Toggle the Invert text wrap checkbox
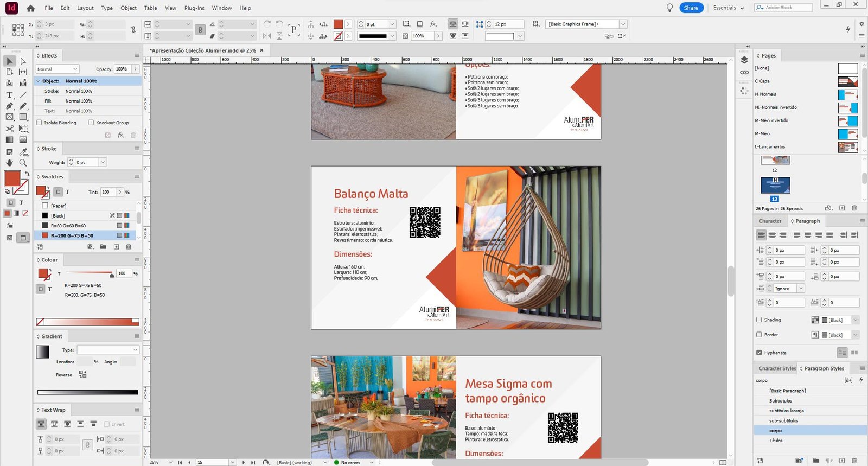 tap(106, 424)
